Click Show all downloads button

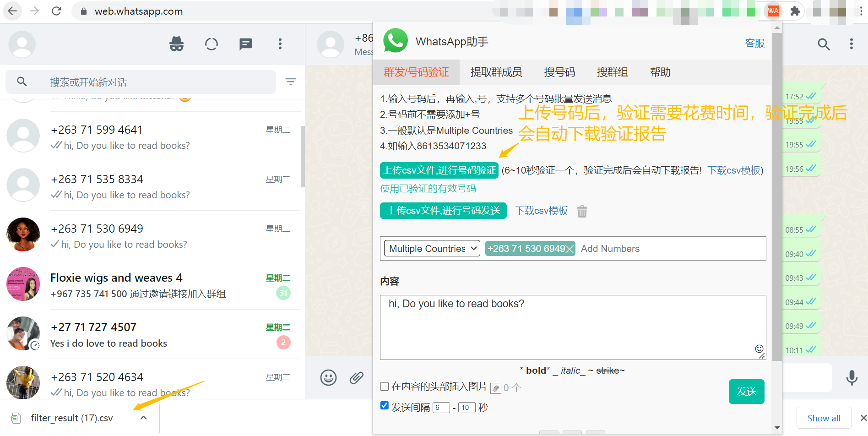(x=824, y=418)
